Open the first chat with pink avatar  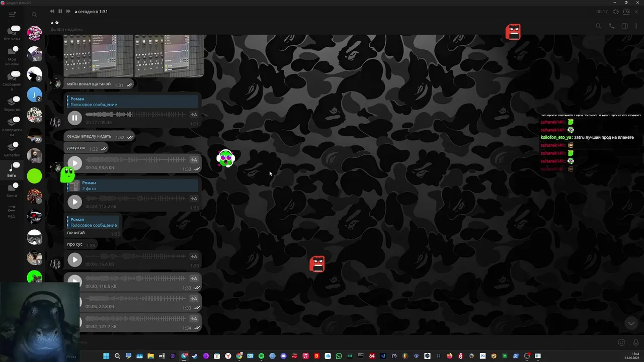coord(34,33)
